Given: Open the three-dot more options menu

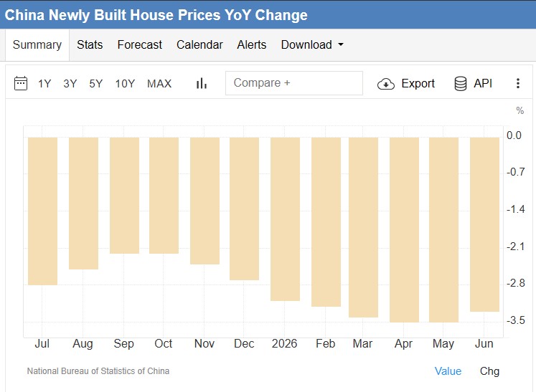Looking at the screenshot, I should 518,83.
